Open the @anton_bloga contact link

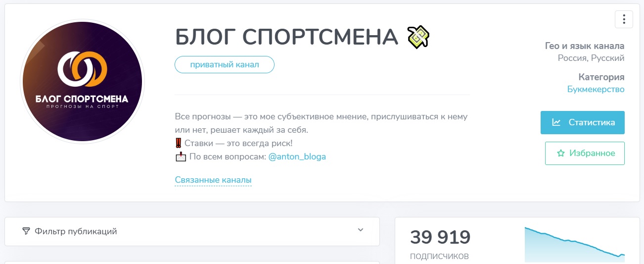(297, 157)
